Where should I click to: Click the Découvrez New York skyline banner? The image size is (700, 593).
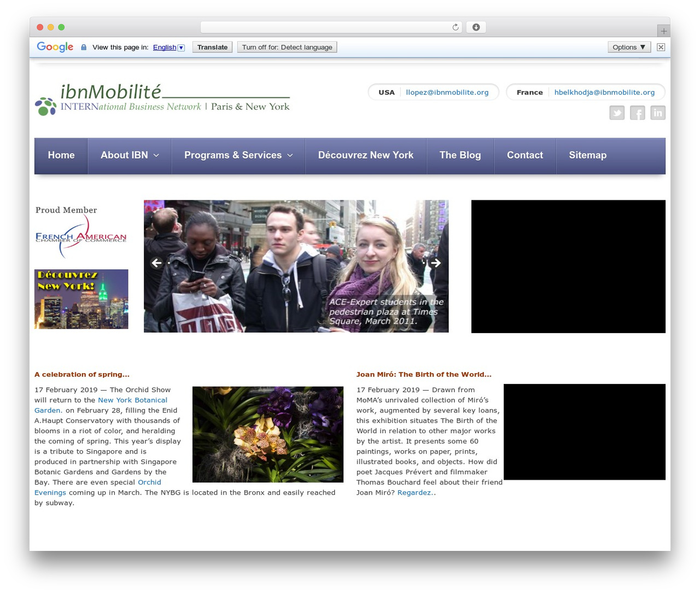[81, 299]
